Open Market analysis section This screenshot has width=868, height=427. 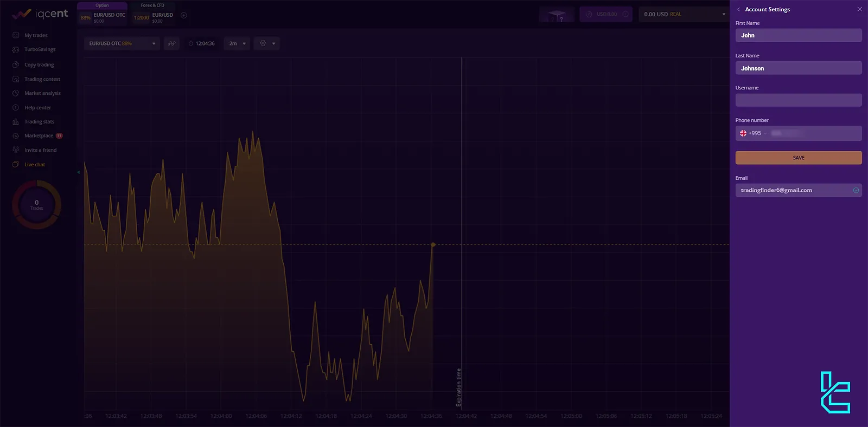(42, 93)
